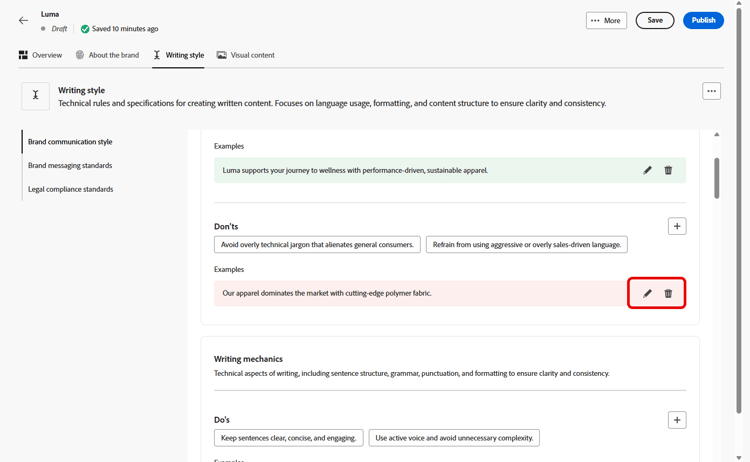Viewport: 750px width, 462px height.
Task: Open the About the brand tab
Action: coord(107,55)
